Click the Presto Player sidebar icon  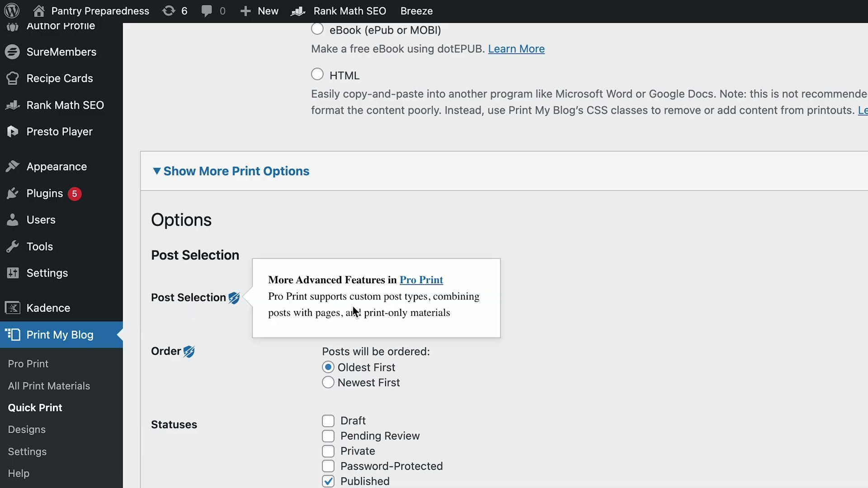tap(13, 131)
